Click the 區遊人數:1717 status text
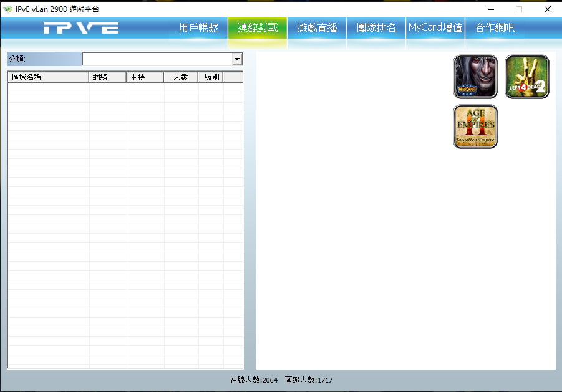 point(309,380)
